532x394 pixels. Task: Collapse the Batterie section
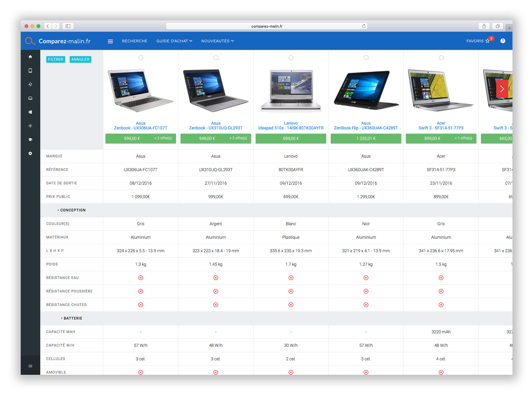[x=71, y=318]
